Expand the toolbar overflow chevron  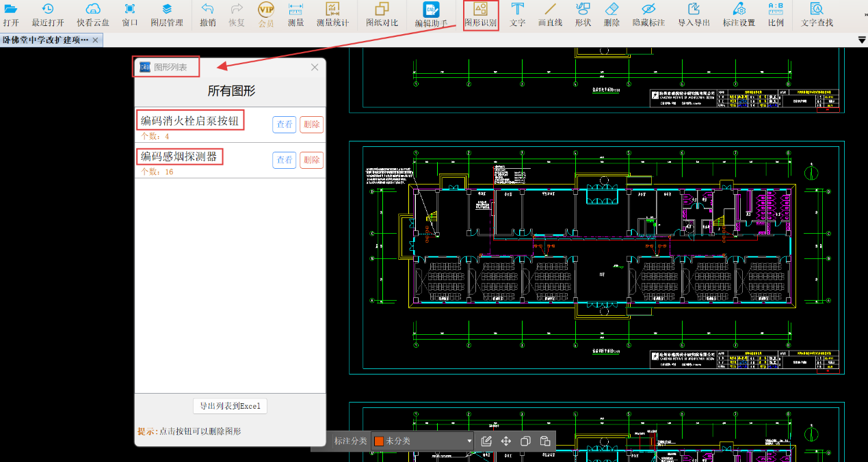[865, 14]
